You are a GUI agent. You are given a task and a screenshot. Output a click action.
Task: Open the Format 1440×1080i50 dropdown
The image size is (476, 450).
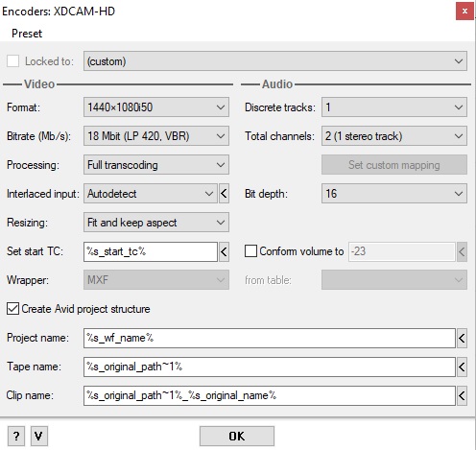(x=156, y=107)
